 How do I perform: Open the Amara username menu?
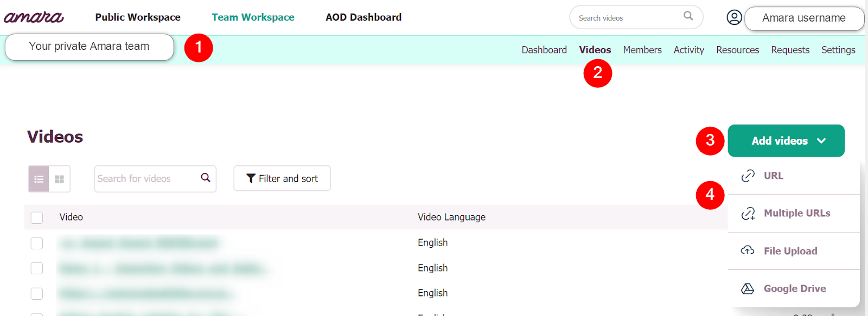(x=804, y=18)
